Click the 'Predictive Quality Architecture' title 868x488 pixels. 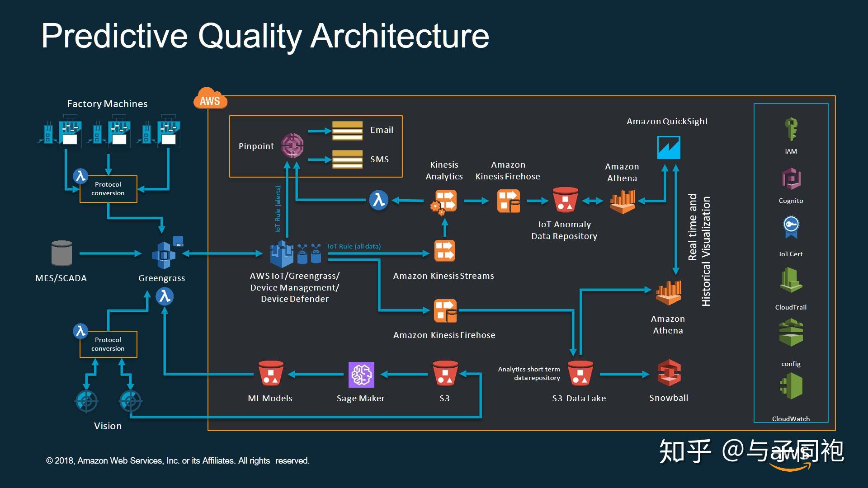(x=265, y=36)
